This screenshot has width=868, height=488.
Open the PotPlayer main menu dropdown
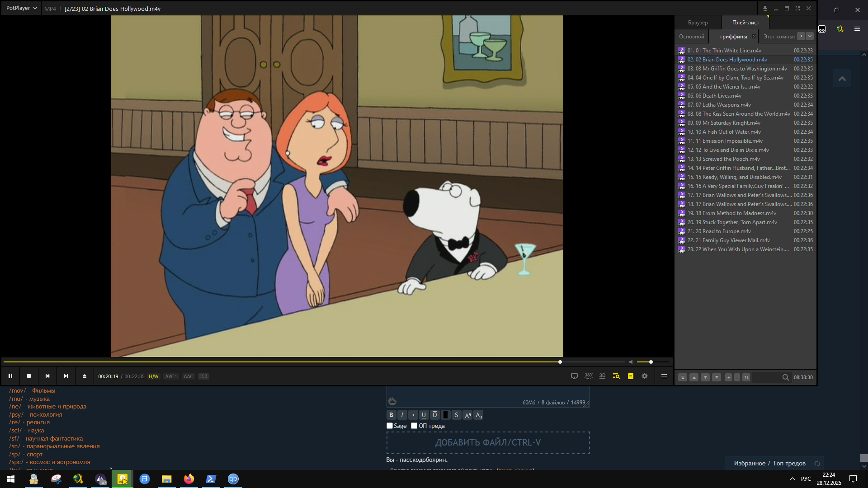21,8
